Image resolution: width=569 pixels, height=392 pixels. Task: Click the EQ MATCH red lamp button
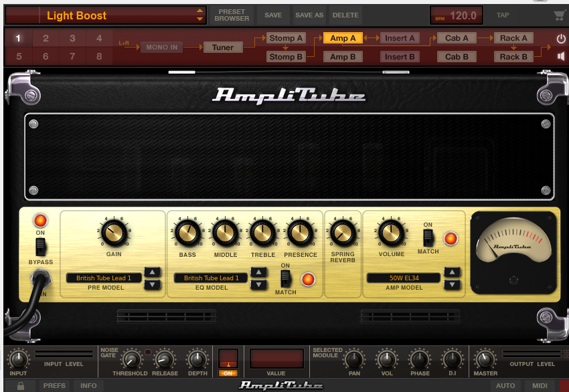point(308,280)
